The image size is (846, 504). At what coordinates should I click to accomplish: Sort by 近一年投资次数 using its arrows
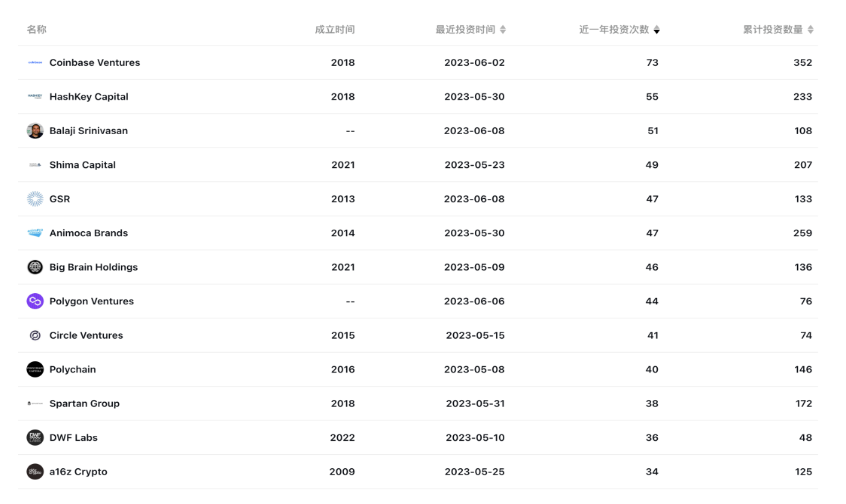[x=657, y=30]
